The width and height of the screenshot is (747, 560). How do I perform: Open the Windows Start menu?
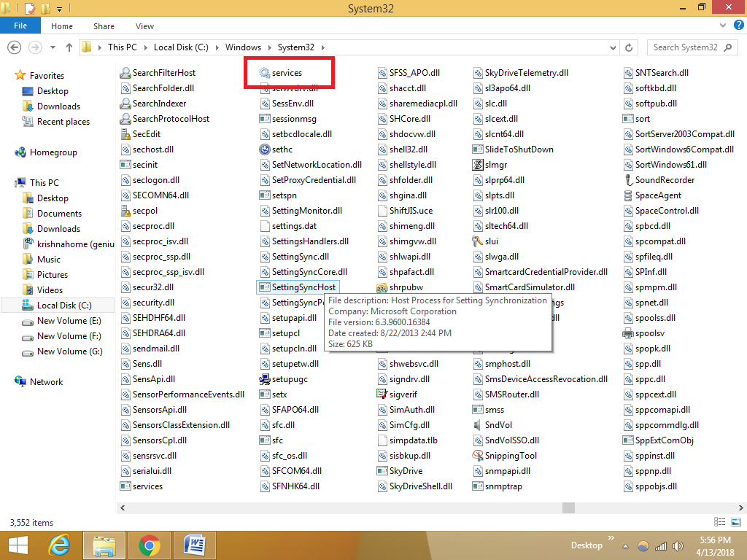(x=17, y=545)
